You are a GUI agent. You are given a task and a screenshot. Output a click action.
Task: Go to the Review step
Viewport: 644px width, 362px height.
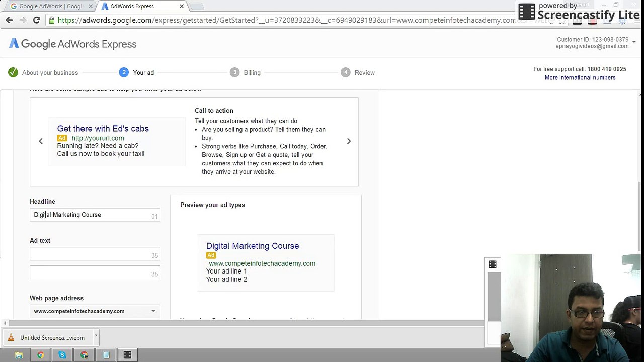point(365,73)
